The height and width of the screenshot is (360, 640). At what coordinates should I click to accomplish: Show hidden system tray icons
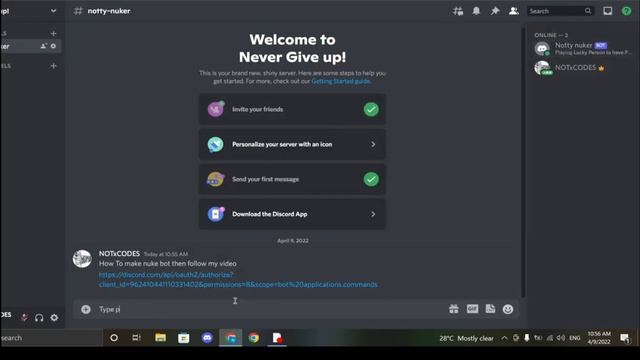504,338
